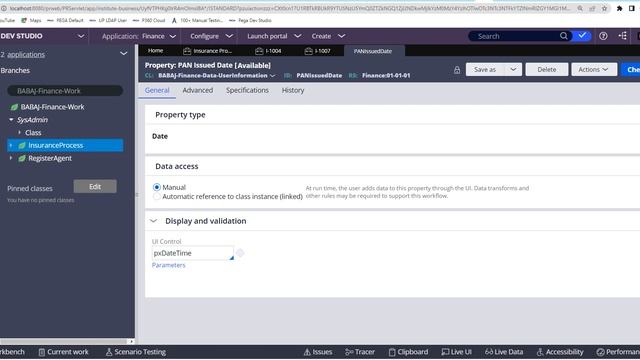Screen dimensions: 640x360
Task: Select InsuranceProcess tree row
Action: pyautogui.click(x=65, y=145)
